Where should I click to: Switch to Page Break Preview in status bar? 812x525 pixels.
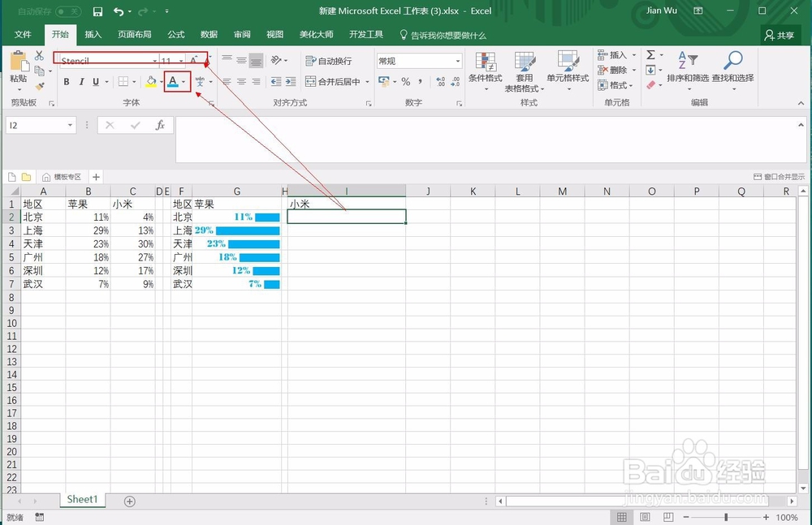pos(668,517)
